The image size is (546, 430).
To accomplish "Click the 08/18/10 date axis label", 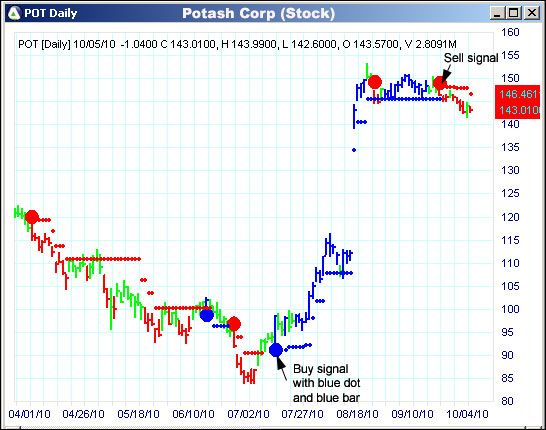I will click(358, 414).
